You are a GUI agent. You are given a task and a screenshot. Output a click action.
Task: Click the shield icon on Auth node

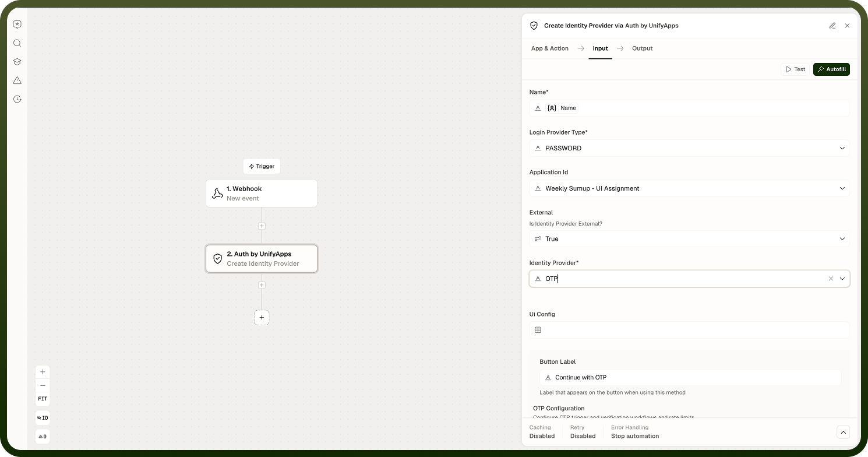pos(217,259)
